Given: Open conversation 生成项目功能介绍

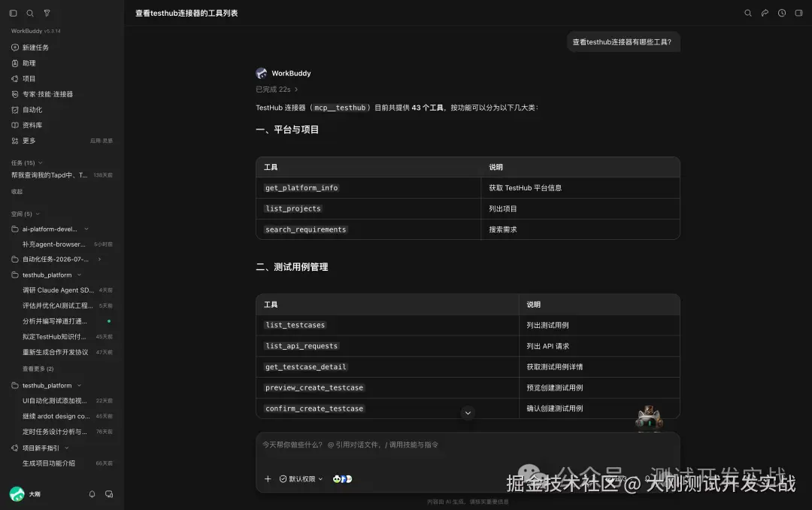Looking at the screenshot, I should [49, 463].
